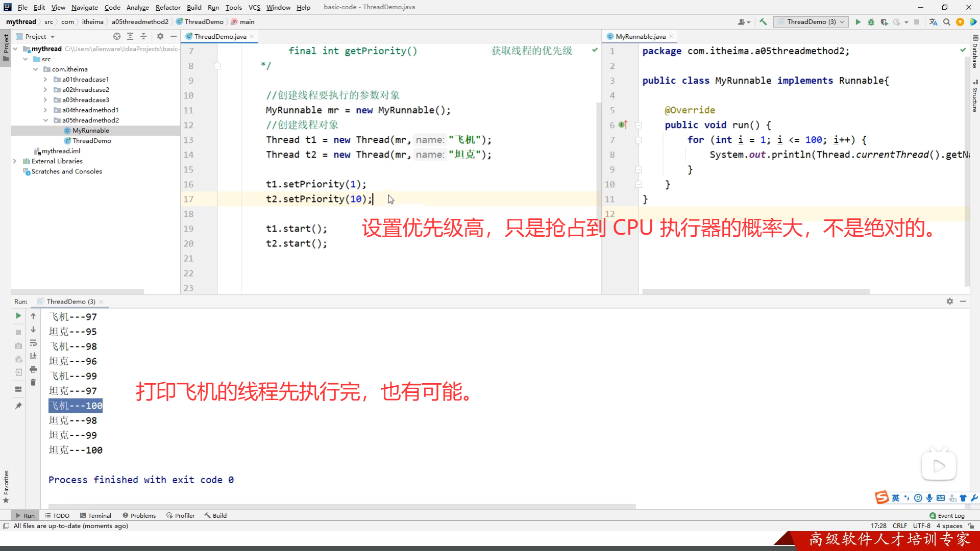Rerun ThreadDemo in the Run panel

[x=18, y=316]
